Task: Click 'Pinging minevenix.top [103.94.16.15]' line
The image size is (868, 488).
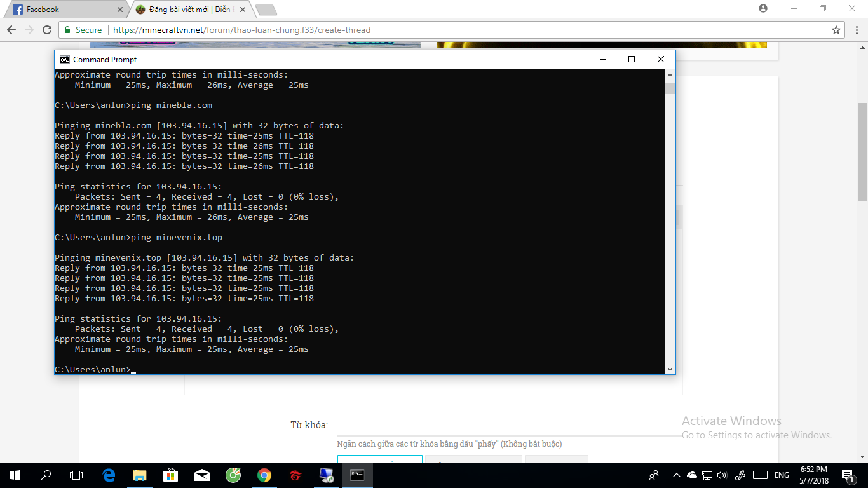Action: point(205,257)
